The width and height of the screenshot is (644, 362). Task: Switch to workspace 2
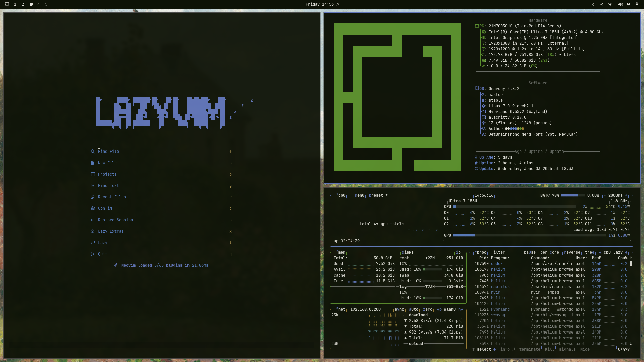[x=23, y=4]
